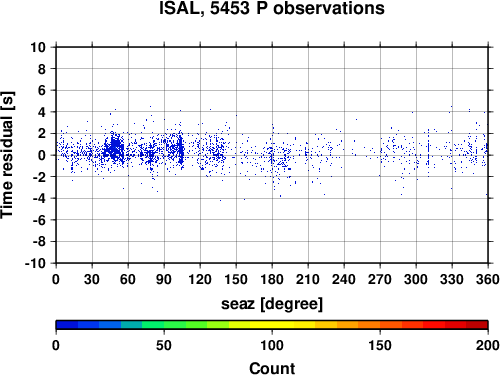This screenshot has width=500, height=375.
Task: Select the dark blue start of the colorbar
Action: 67,325
